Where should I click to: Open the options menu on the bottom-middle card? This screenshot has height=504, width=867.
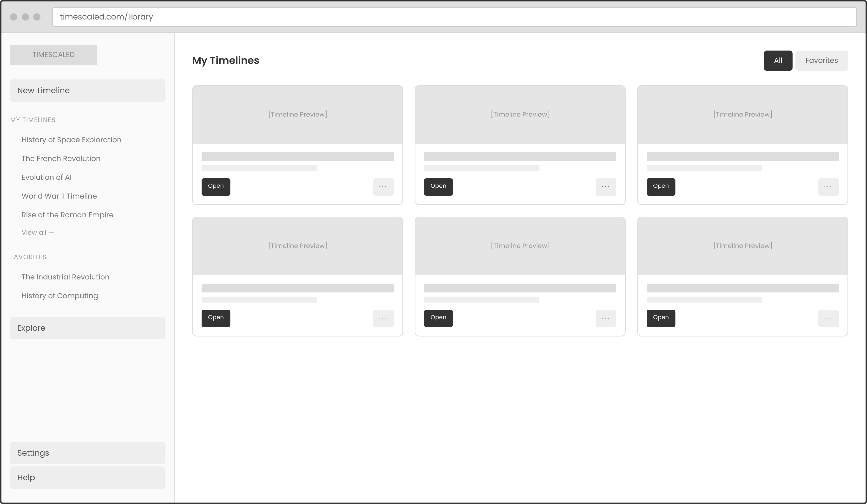605,318
